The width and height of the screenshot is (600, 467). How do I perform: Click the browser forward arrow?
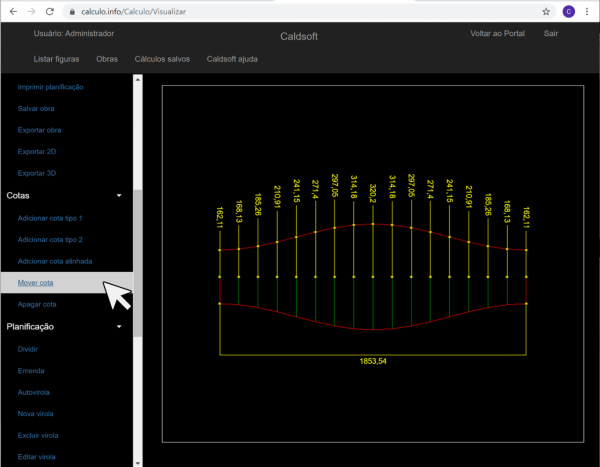(x=31, y=11)
